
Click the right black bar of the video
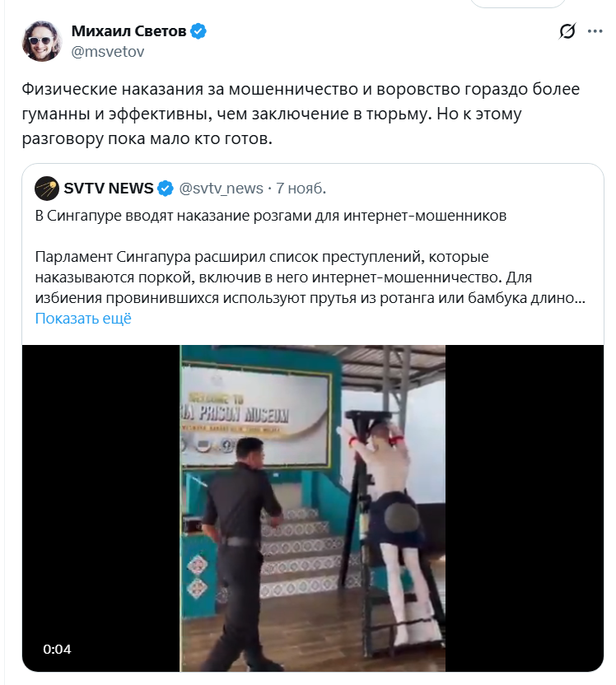pos(525,508)
